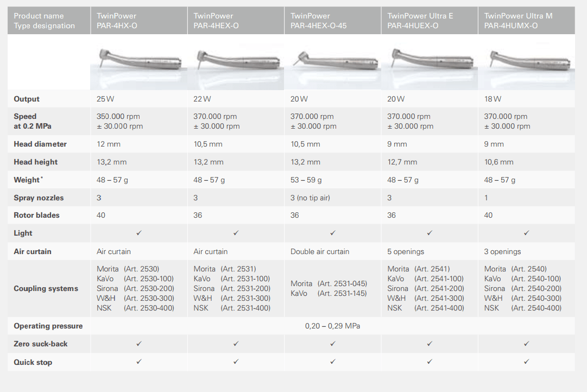Click the "Double air curtain" cell
The height and width of the screenshot is (392, 587).
click(320, 251)
